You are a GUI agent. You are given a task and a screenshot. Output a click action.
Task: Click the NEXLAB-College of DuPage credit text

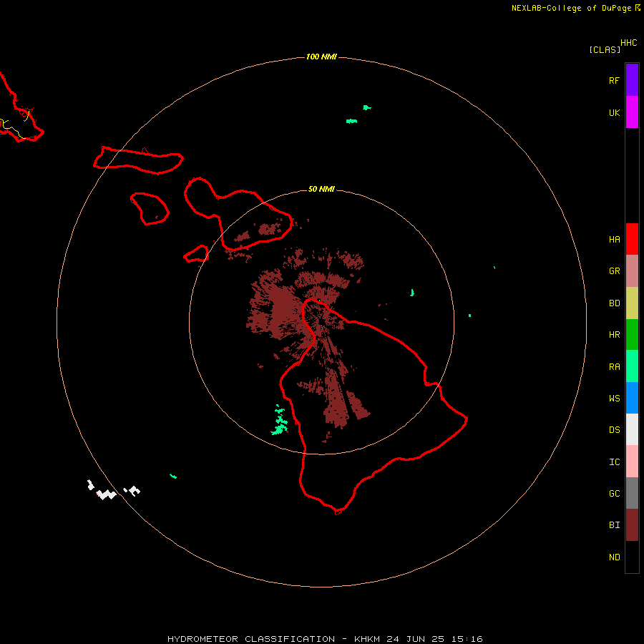click(571, 8)
